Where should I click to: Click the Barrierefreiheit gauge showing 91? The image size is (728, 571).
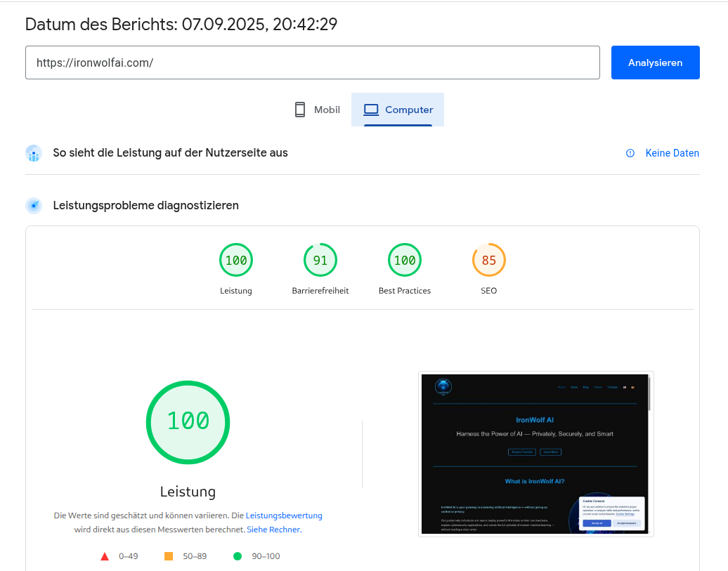point(320,260)
